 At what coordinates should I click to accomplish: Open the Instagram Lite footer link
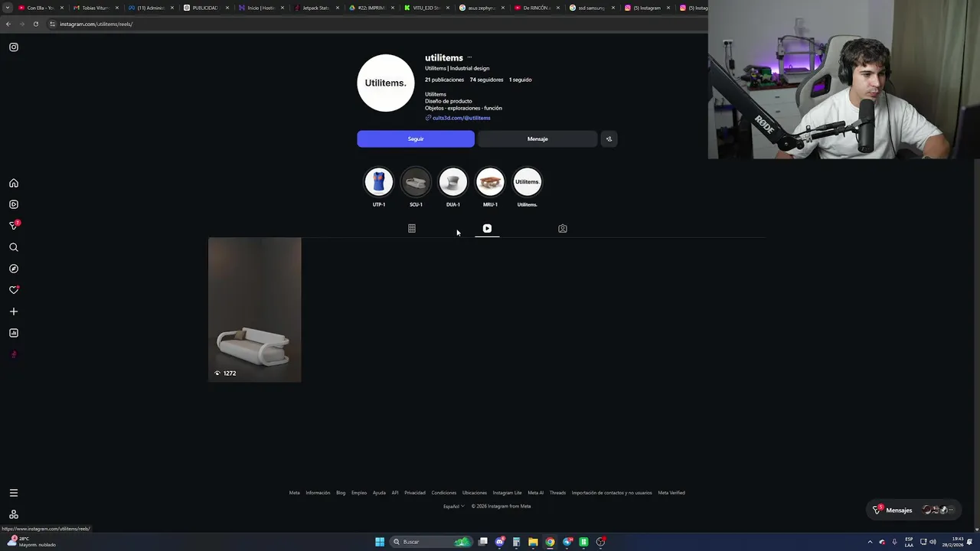click(x=508, y=493)
